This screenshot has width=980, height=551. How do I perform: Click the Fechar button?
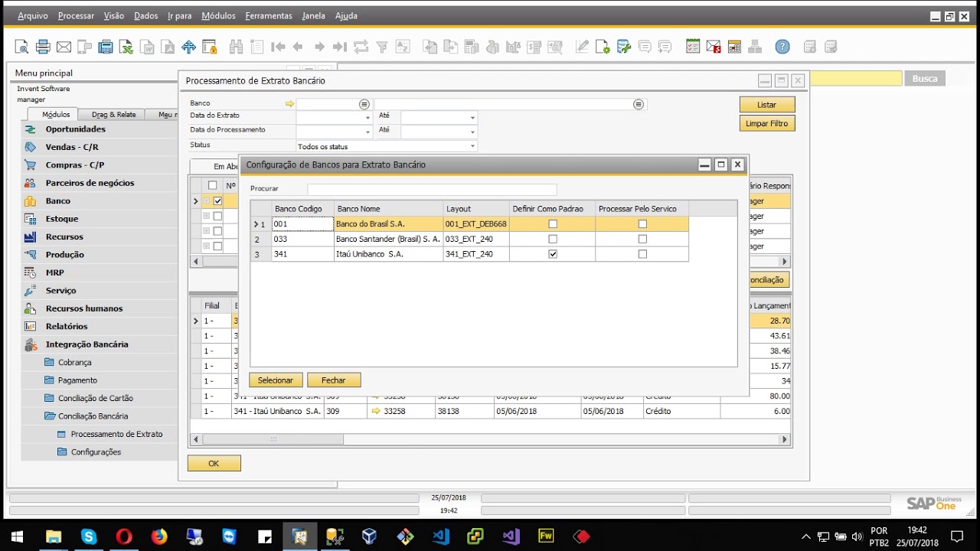[x=334, y=380]
